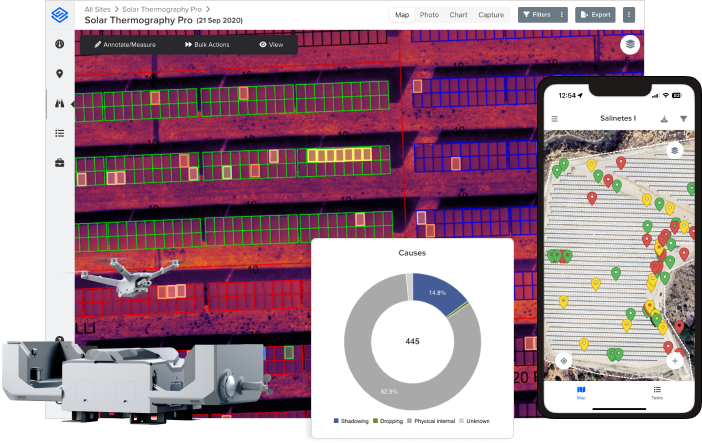Open the hamburger menu in phone app
Screen dimensions: 702x443
554,119
